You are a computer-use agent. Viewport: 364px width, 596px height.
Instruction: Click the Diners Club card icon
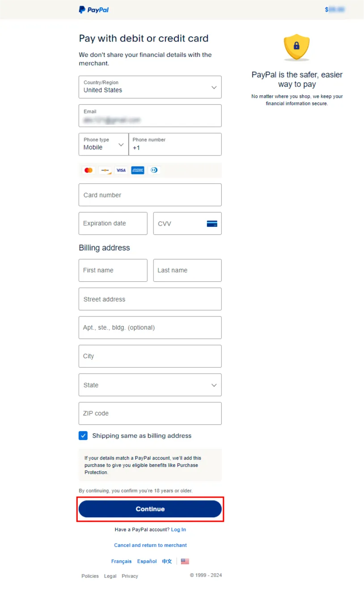tap(154, 170)
